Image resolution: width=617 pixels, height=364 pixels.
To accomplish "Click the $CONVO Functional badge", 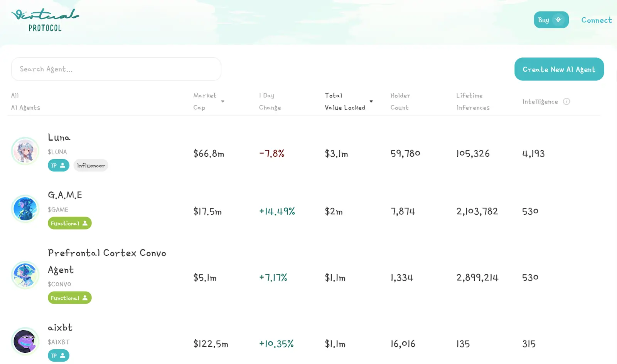I will pyautogui.click(x=70, y=298).
